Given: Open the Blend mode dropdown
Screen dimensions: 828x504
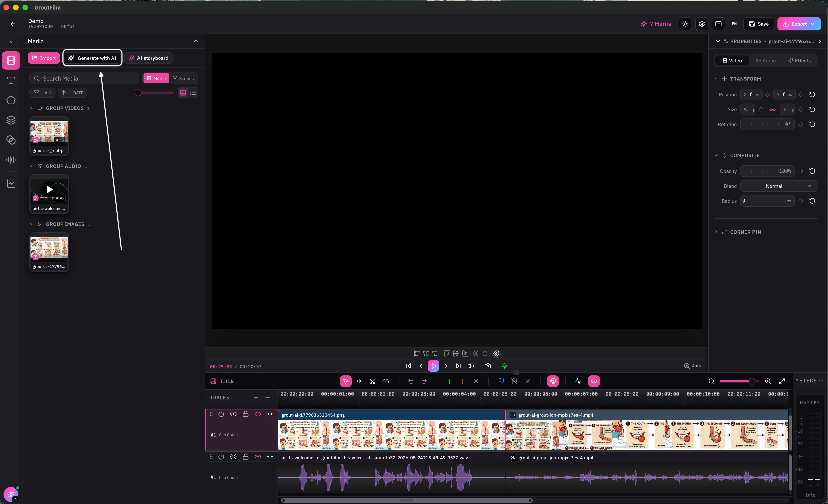Looking at the screenshot, I should coord(779,186).
